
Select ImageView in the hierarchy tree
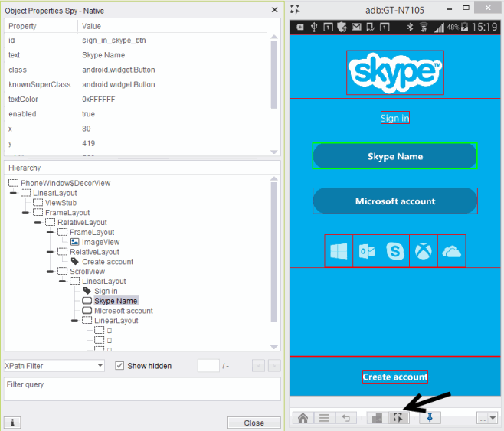tap(100, 242)
